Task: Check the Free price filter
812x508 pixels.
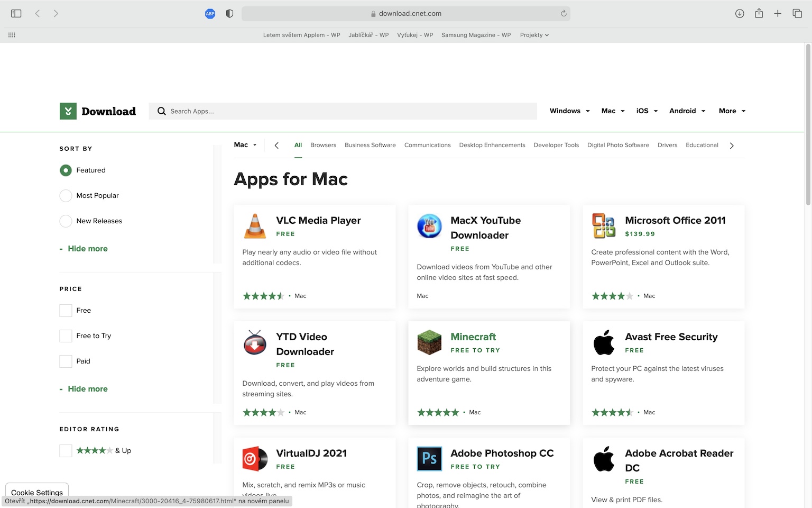Action: pos(66,311)
